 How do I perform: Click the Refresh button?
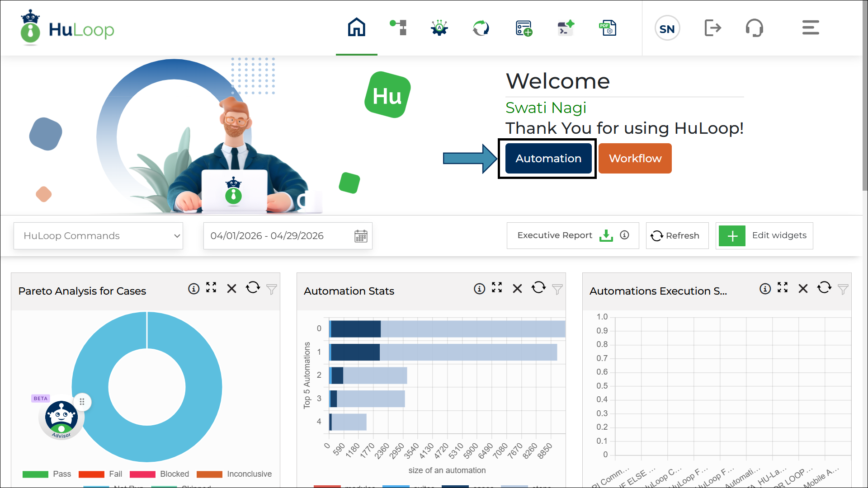click(x=677, y=235)
